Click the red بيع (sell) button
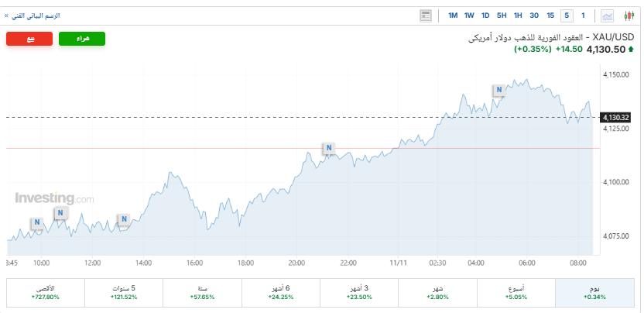Image resolution: width=644 pixels, height=313 pixels. (x=29, y=39)
